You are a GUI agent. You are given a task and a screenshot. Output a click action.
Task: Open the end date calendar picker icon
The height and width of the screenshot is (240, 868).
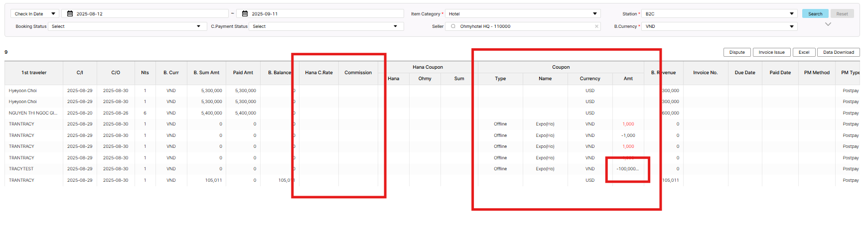245,14
